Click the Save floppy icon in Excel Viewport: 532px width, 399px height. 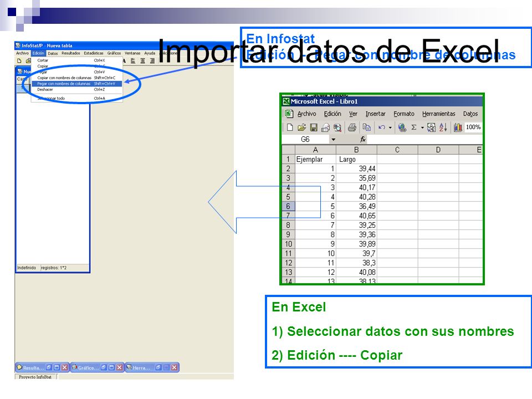tap(314, 127)
